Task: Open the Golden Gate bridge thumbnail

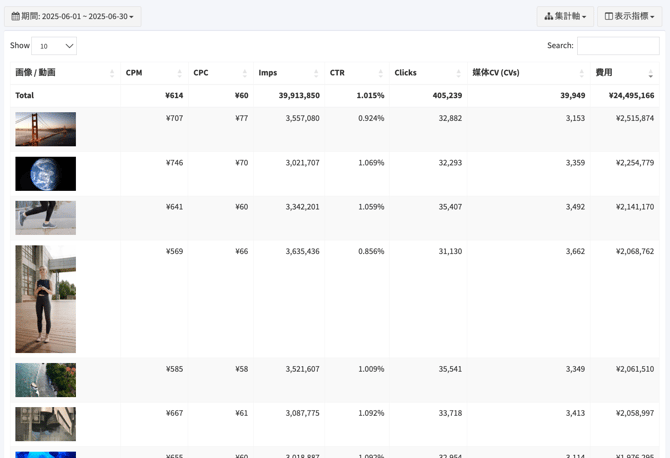Action: pos(46,129)
